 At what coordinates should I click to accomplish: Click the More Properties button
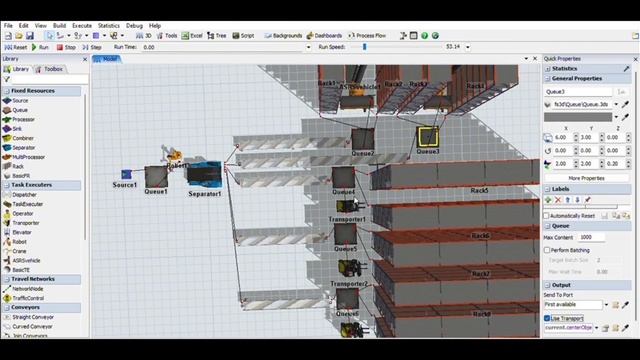tap(586, 178)
